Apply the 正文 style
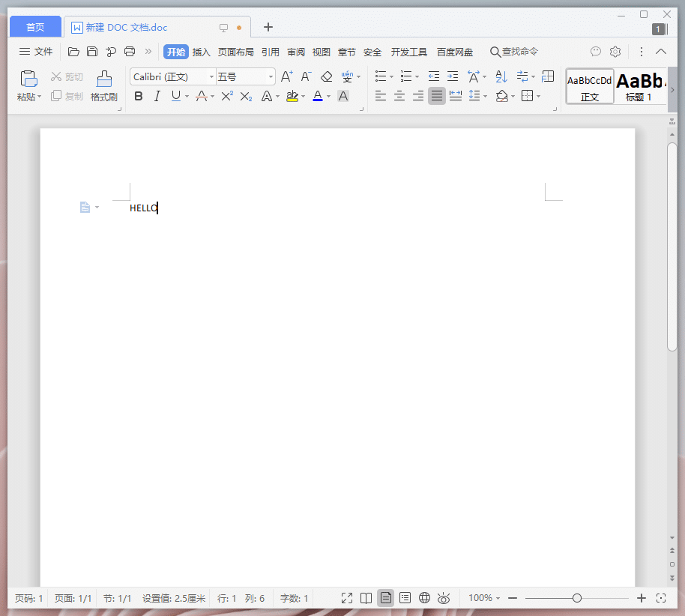The width and height of the screenshot is (685, 616). tap(590, 86)
